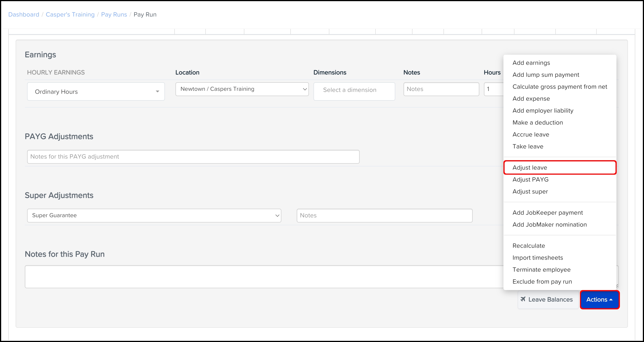
Task: Go to the Dashboard breadcrumb link
Action: point(24,14)
